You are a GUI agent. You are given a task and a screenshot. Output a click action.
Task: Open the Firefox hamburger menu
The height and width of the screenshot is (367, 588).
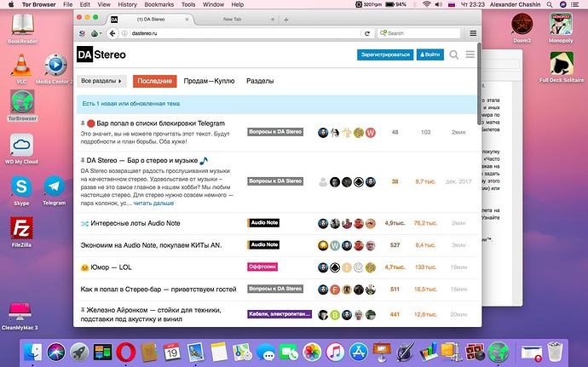471,33
